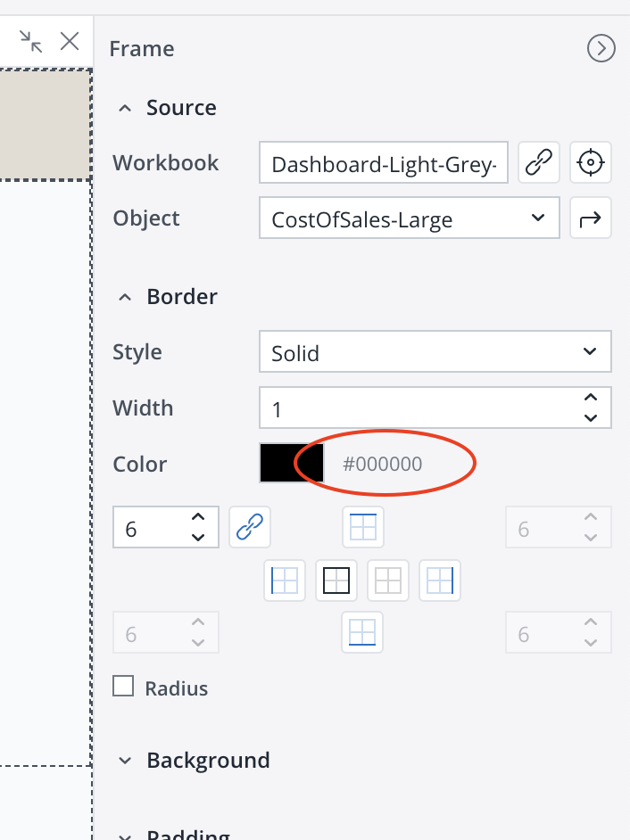Click the top border icon
Image resolution: width=630 pixels, height=840 pixels.
pos(363,528)
